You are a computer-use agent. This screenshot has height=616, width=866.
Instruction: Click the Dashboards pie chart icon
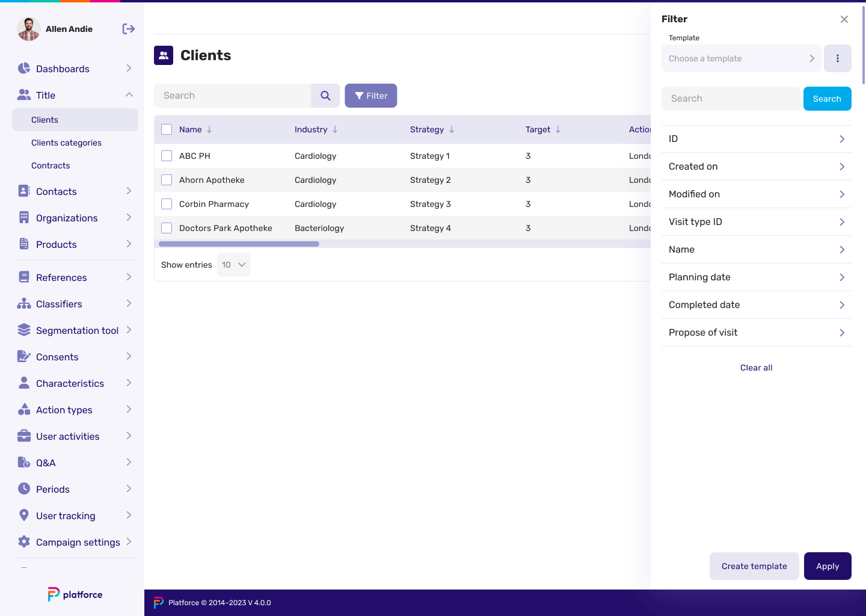tap(24, 69)
